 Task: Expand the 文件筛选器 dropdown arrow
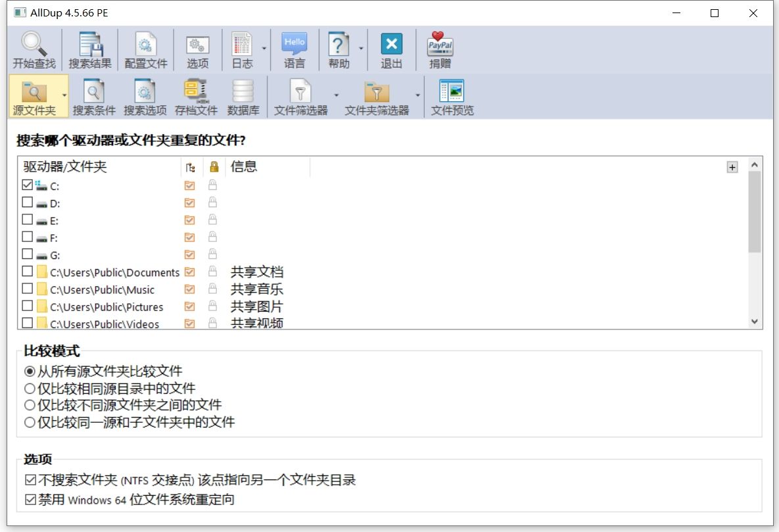click(337, 95)
